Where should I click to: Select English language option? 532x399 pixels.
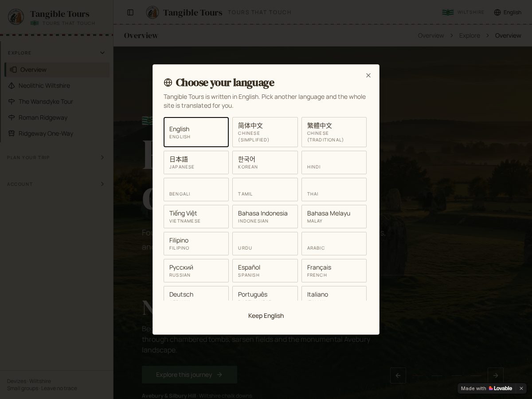click(196, 132)
